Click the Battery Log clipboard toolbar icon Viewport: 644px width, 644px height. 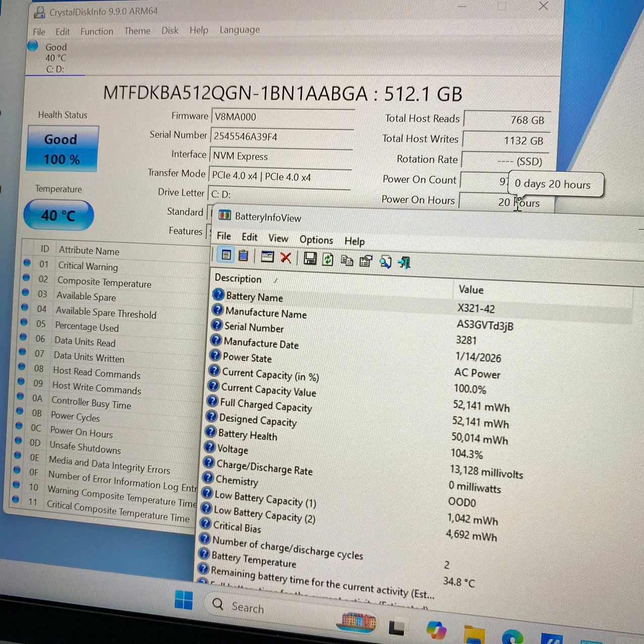coord(243,256)
